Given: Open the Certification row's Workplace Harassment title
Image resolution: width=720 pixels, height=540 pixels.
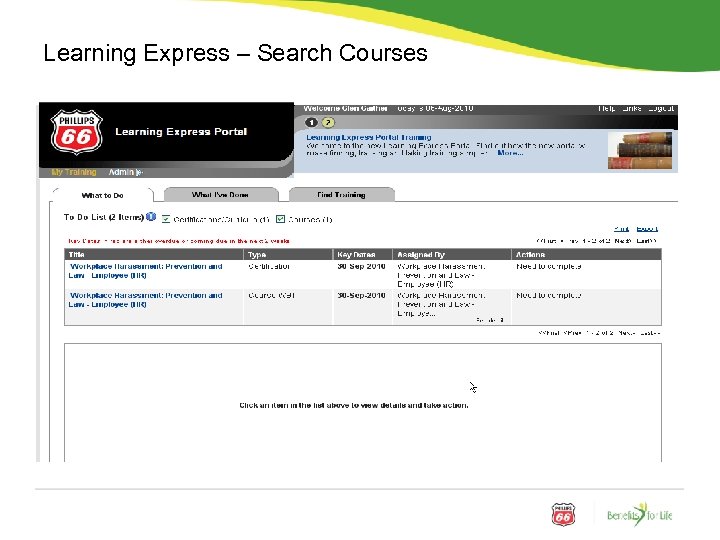Looking at the screenshot, I should tap(146, 271).
